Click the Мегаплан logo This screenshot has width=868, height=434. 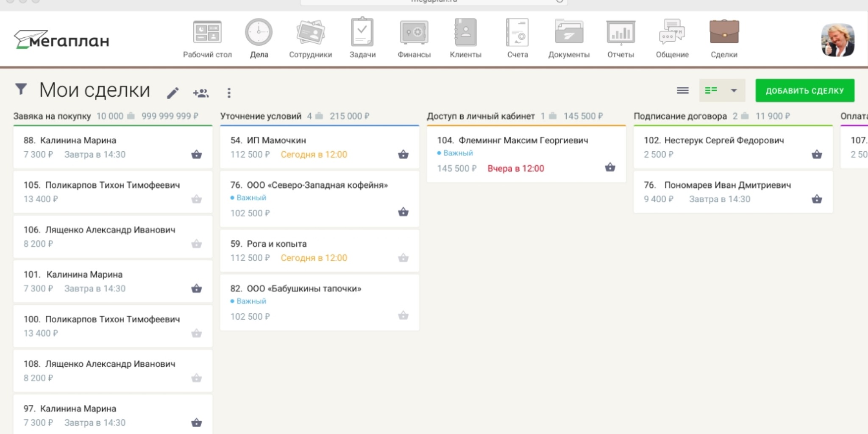tap(62, 40)
